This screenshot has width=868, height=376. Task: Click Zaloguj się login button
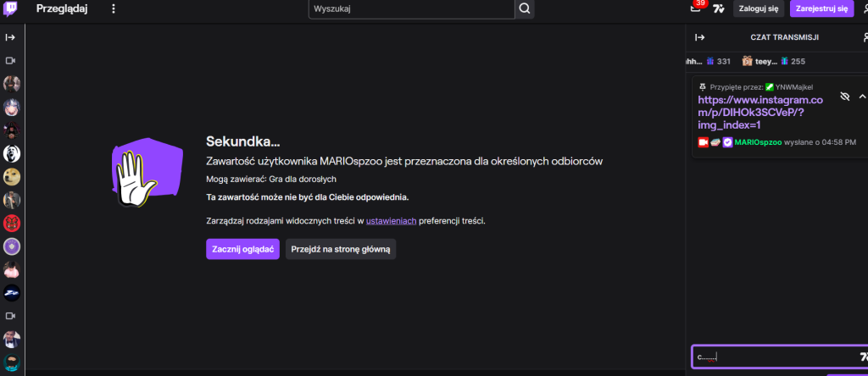pyautogui.click(x=759, y=8)
